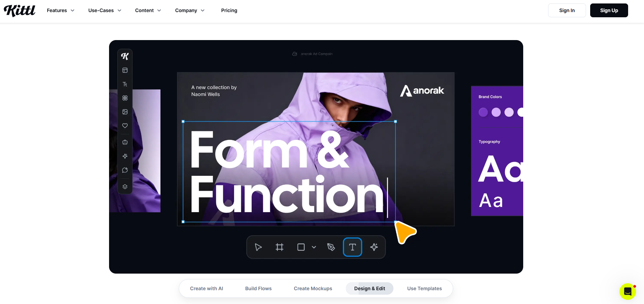The image size is (644, 304).
Task: Click the Sign Up button
Action: [x=609, y=10]
